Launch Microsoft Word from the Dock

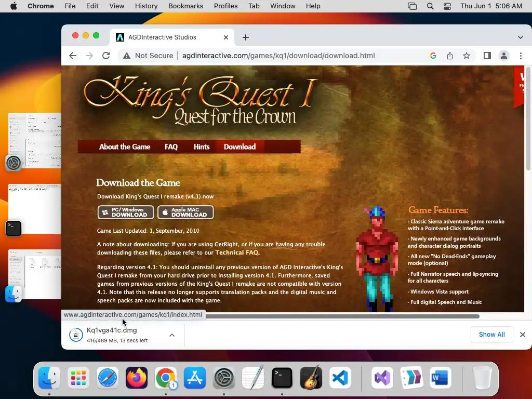point(441,378)
